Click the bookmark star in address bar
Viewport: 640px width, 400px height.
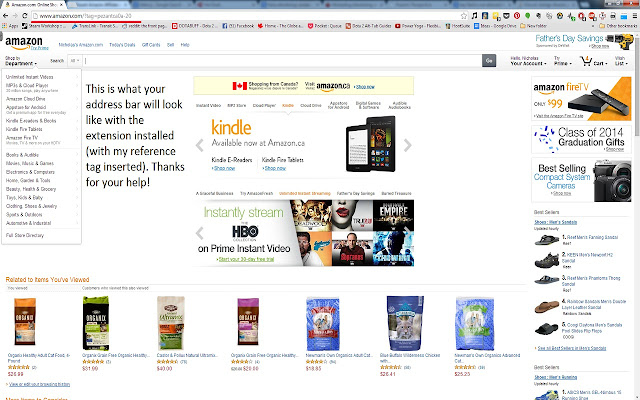pos(464,16)
